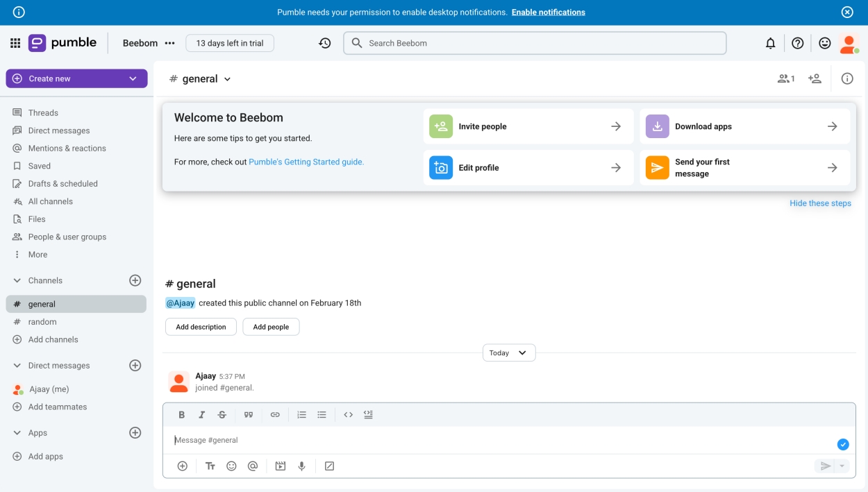This screenshot has width=868, height=492.
Task: Expand the send options dropdown arrow
Action: (842, 466)
